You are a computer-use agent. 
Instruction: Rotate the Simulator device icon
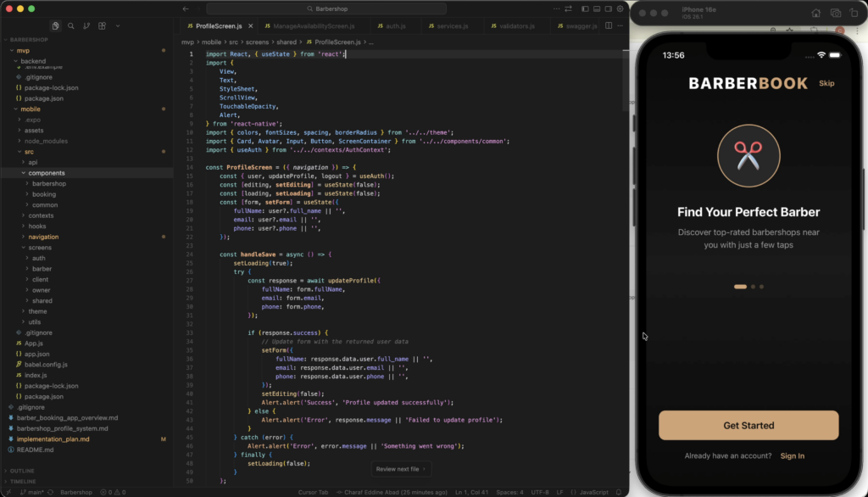[854, 13]
